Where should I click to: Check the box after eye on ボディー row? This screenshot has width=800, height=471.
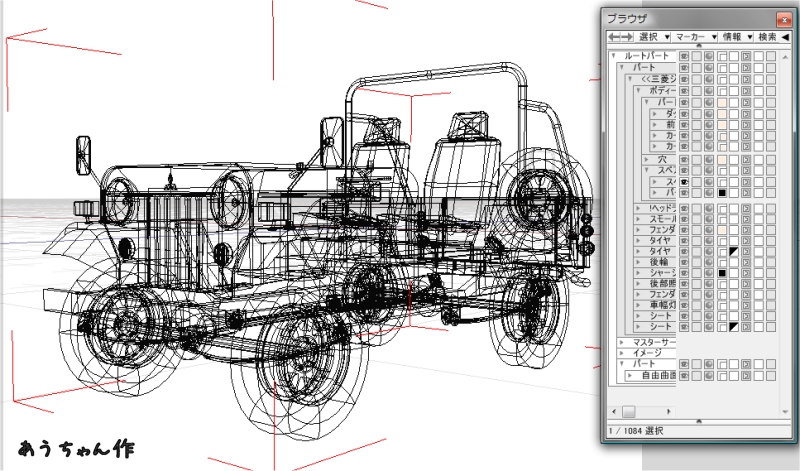[x=696, y=91]
